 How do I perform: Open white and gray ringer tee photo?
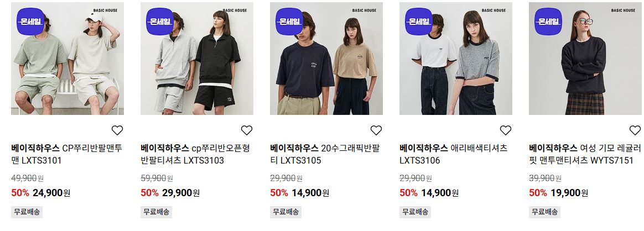click(455, 59)
